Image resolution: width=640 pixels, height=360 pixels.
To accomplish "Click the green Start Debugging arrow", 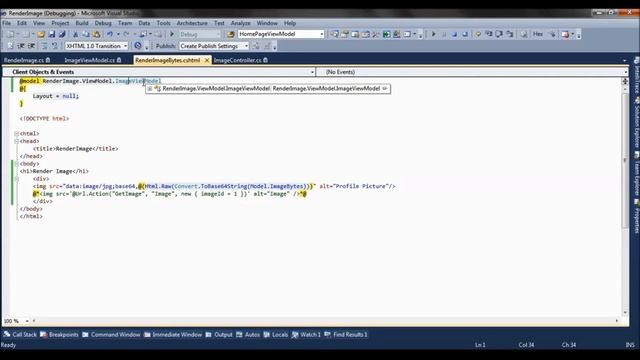I will pyautogui.click(x=172, y=34).
